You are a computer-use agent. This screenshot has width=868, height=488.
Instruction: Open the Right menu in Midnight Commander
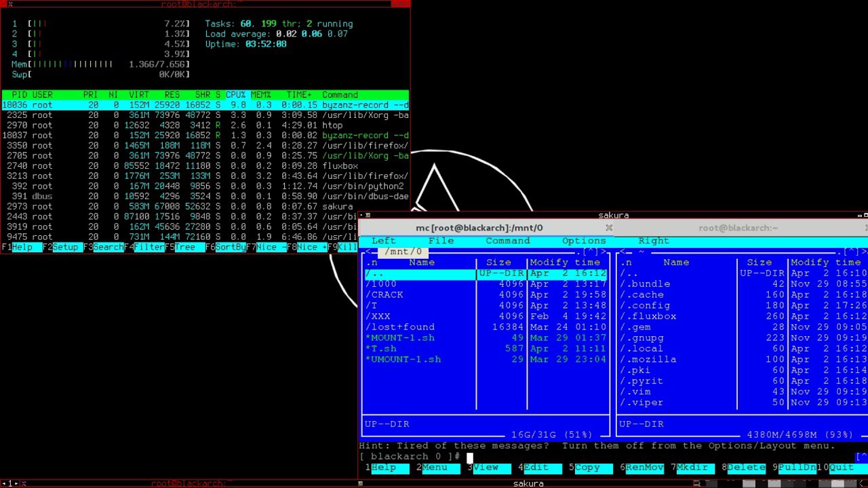pos(654,241)
